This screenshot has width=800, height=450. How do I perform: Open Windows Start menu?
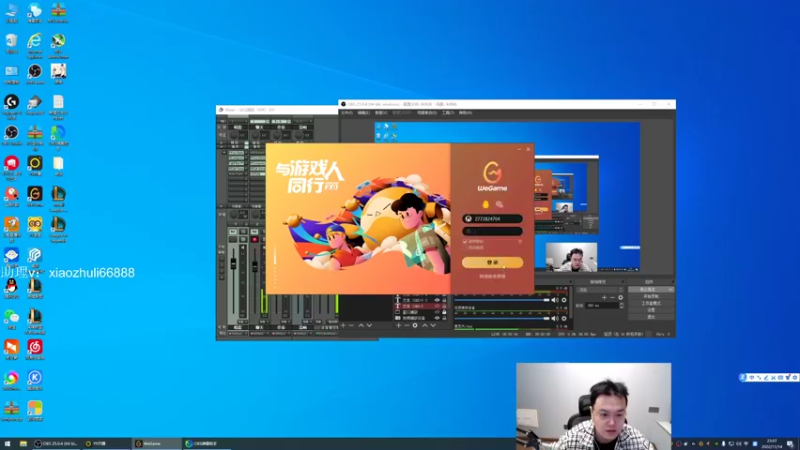(7, 444)
